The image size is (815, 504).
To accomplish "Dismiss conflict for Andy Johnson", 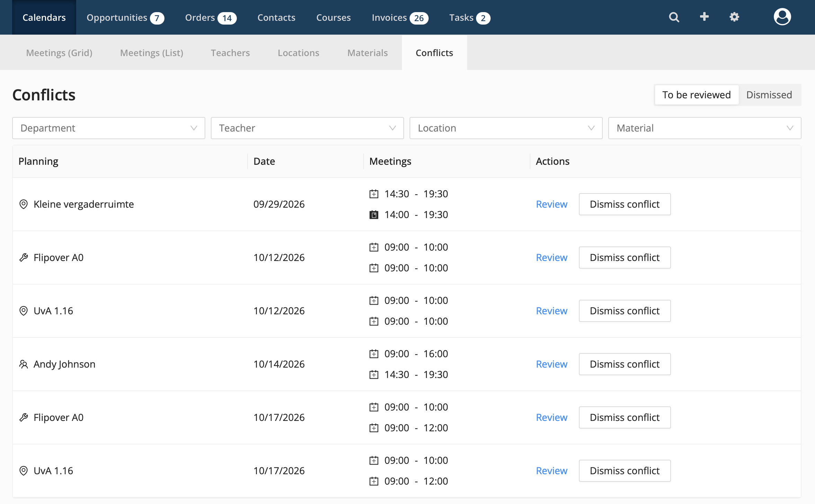I will (x=625, y=364).
